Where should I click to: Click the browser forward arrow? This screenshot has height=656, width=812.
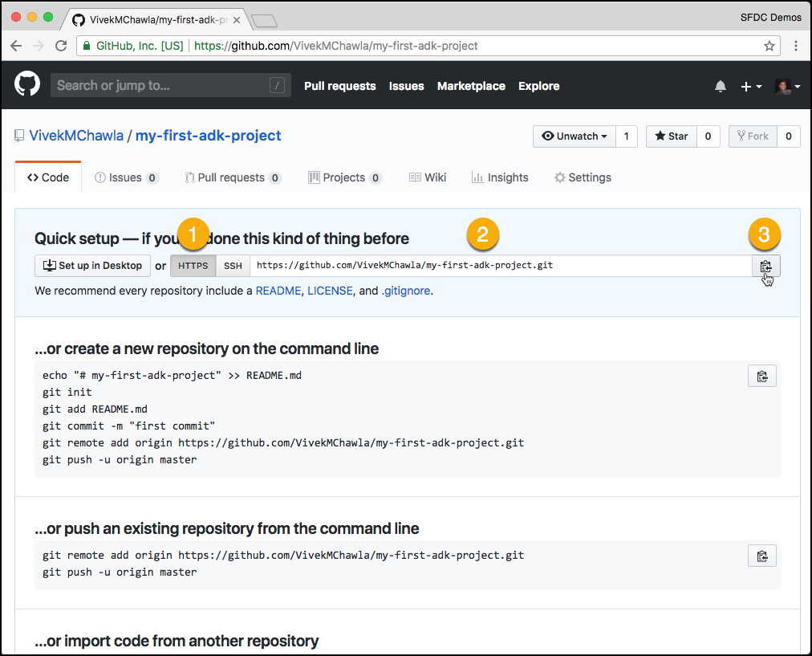point(39,46)
